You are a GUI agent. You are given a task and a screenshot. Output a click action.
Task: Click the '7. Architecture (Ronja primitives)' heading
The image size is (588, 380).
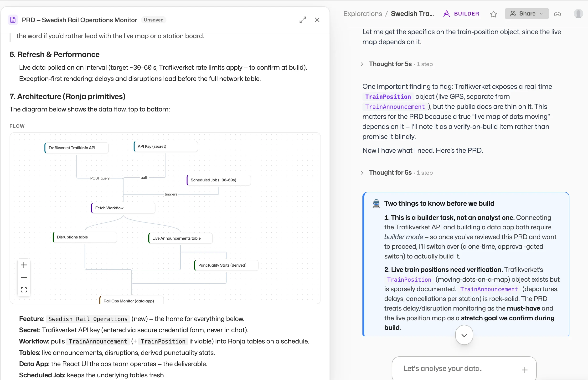pos(67,96)
